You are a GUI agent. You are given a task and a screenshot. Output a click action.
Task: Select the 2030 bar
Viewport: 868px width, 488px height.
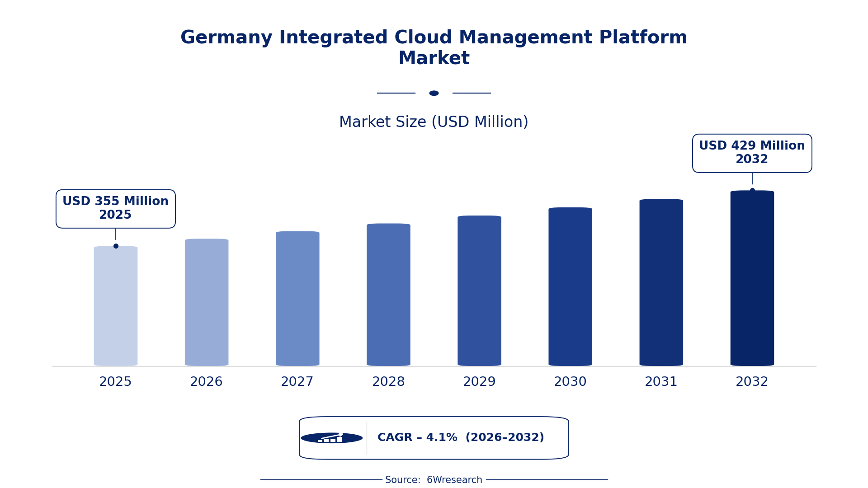pos(570,286)
